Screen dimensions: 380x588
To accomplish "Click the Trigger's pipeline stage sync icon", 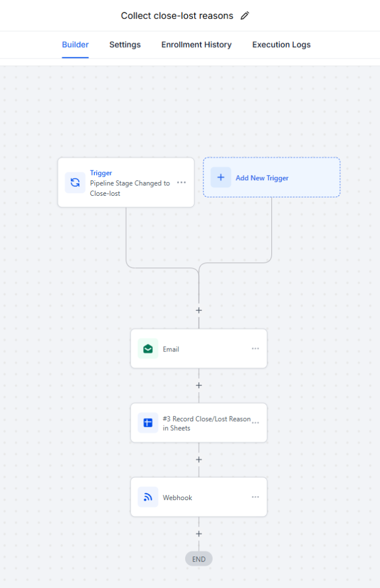I will pyautogui.click(x=75, y=182).
